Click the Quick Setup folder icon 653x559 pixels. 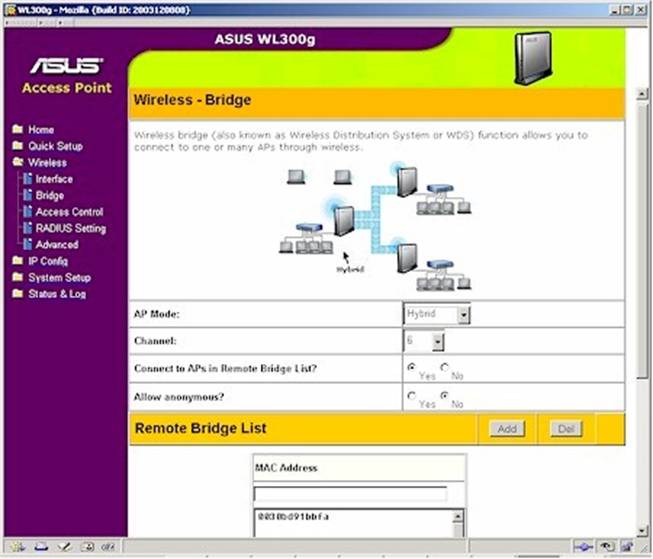tap(17, 145)
